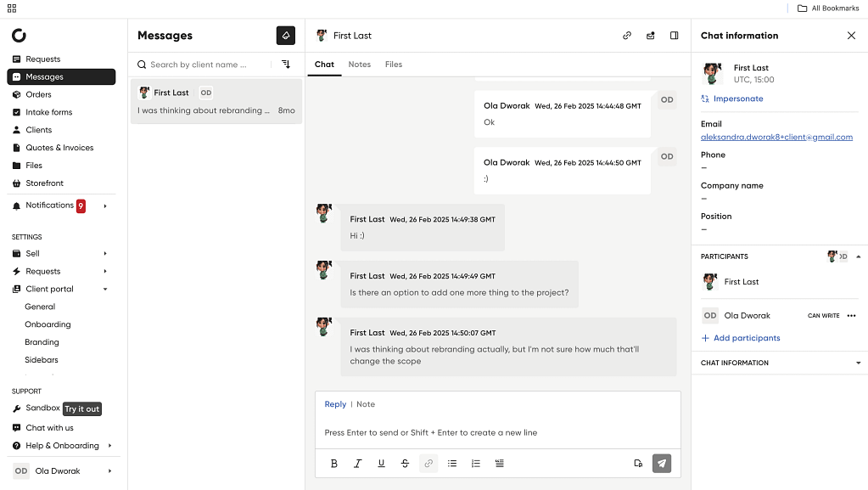Send the message with paper plane button
This screenshot has height=490, width=868.
click(662, 464)
